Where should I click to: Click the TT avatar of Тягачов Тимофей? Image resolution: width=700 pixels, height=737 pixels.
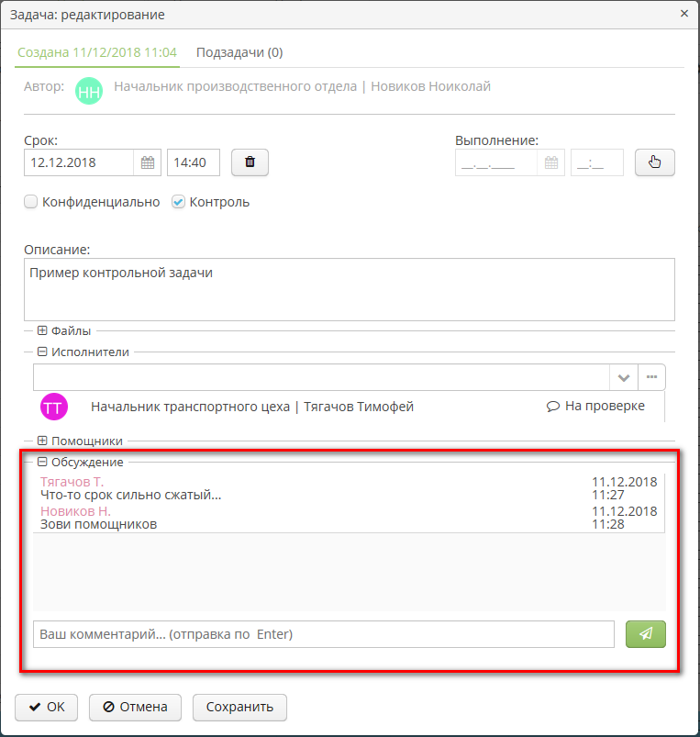[54, 407]
